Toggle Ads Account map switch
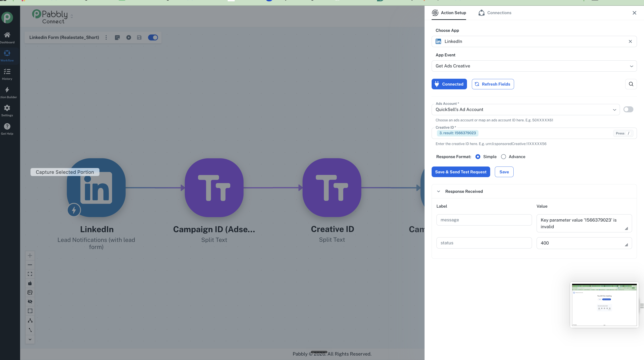The height and width of the screenshot is (360, 644). pos(628,109)
